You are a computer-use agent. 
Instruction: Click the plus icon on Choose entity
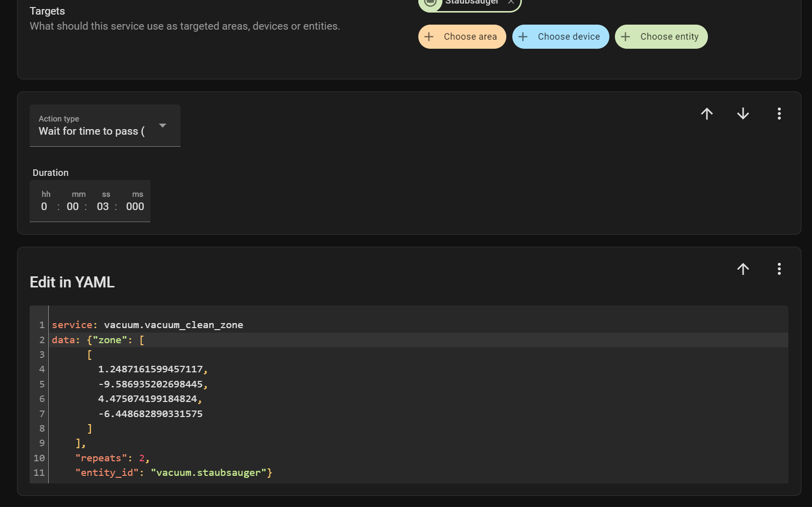click(626, 36)
